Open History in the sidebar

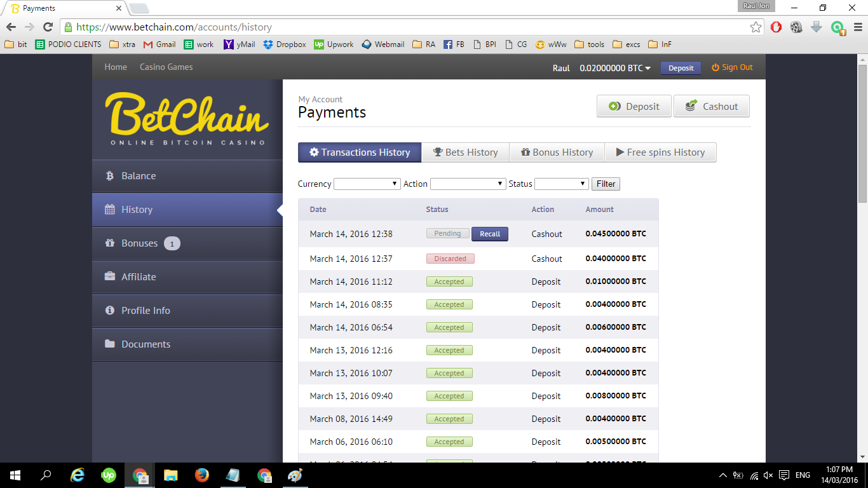(187, 210)
